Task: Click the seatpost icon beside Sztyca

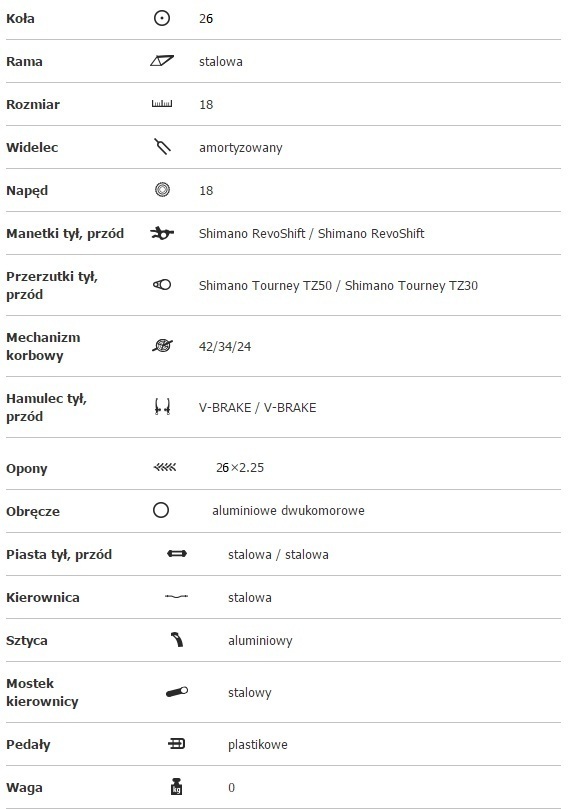Action: pyautogui.click(x=177, y=640)
